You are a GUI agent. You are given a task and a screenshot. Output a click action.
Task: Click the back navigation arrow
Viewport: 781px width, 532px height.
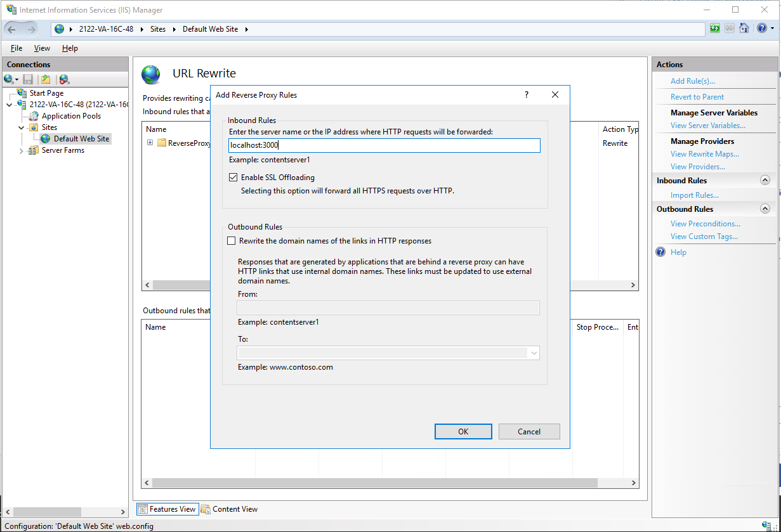click(10, 29)
